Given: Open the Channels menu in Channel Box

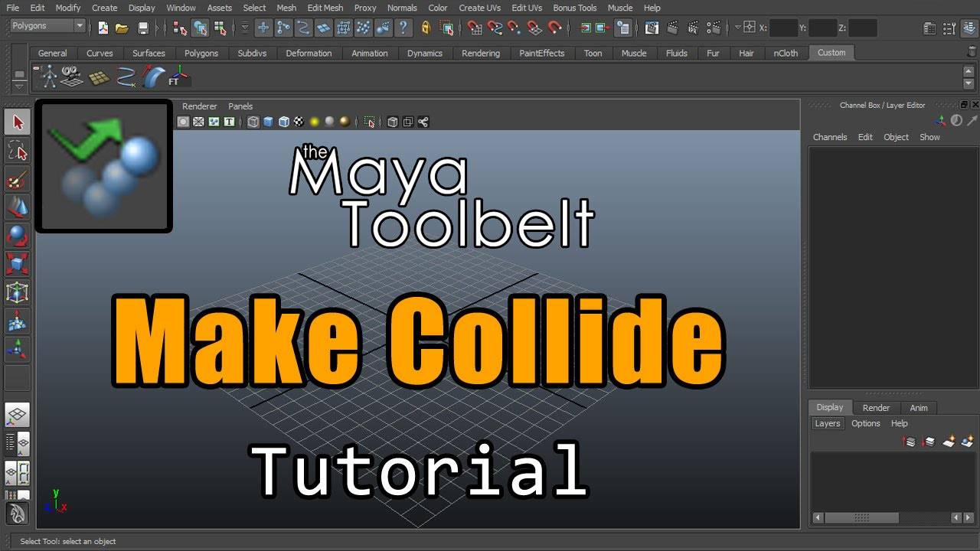Looking at the screenshot, I should click(830, 137).
